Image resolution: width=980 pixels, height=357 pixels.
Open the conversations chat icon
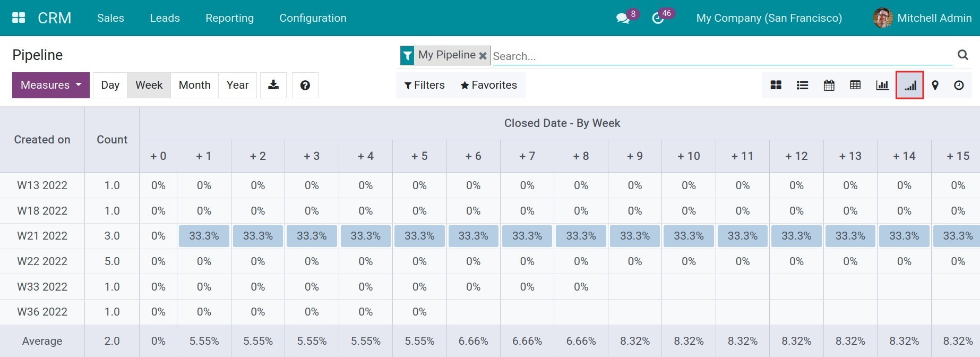(x=622, y=19)
